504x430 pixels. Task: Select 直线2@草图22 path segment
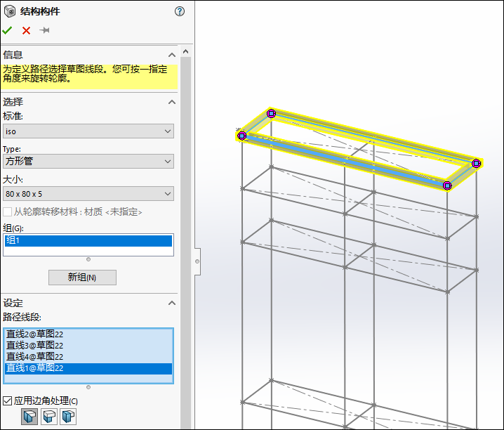pyautogui.click(x=88, y=334)
